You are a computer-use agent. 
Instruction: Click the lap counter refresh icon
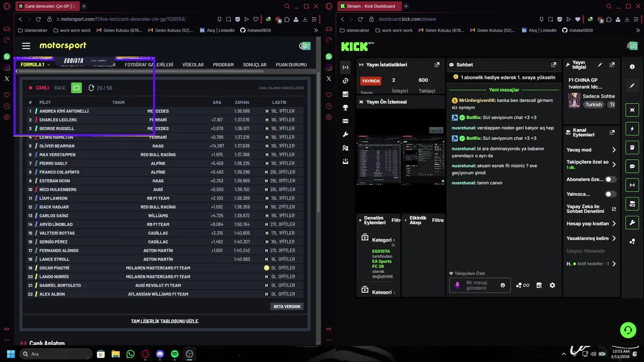pyautogui.click(x=91, y=88)
